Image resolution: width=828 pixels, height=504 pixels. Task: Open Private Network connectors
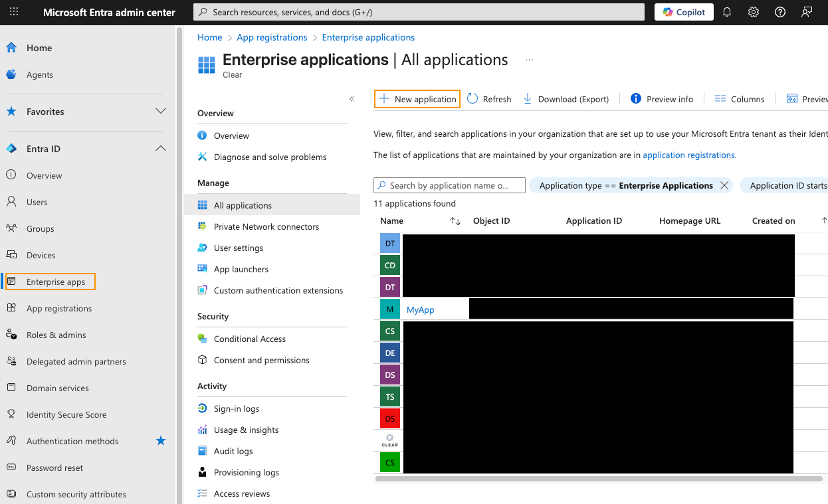click(266, 226)
